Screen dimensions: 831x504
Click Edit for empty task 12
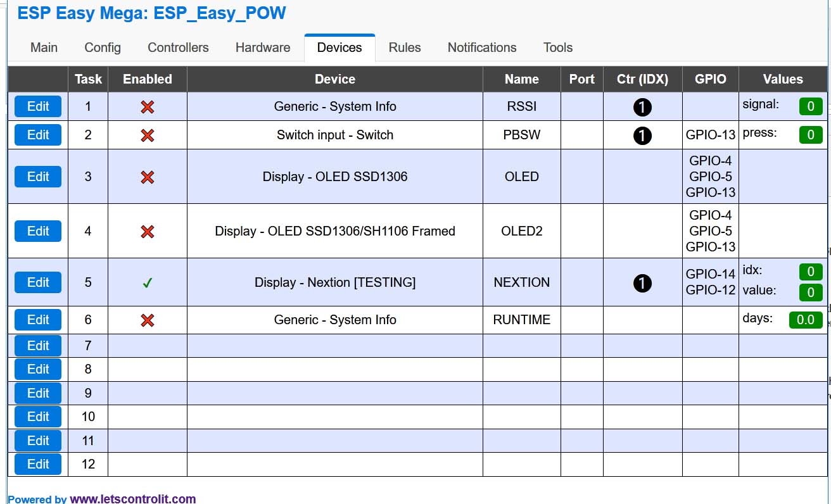(x=38, y=464)
